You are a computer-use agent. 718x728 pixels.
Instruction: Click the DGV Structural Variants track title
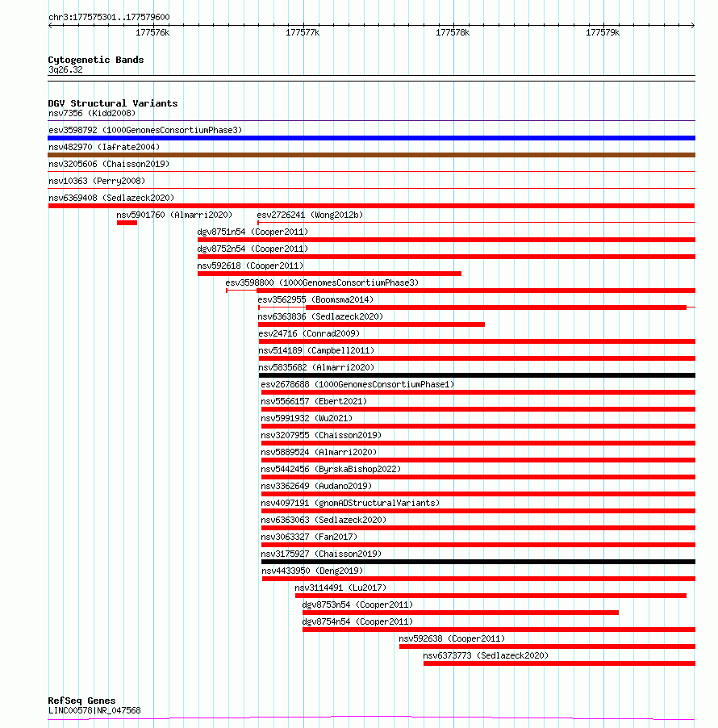coord(113,103)
